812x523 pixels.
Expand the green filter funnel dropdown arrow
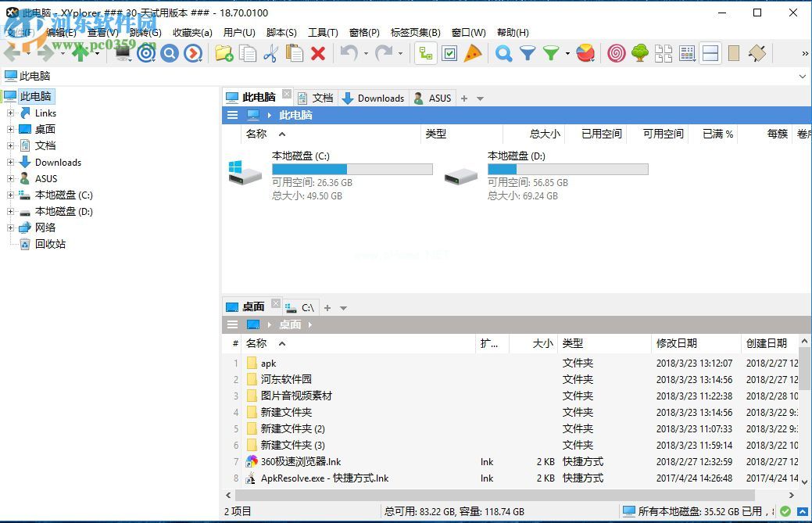[567, 55]
